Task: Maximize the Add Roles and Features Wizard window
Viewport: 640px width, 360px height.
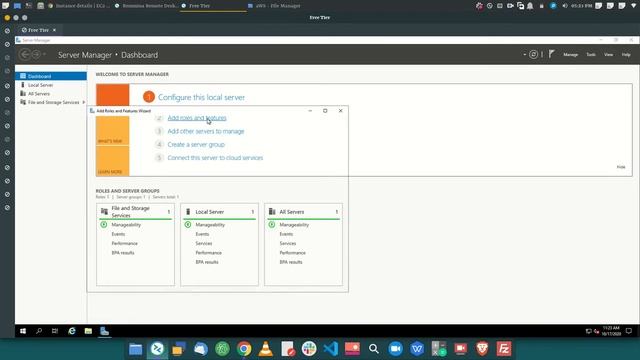Action: [x=325, y=111]
